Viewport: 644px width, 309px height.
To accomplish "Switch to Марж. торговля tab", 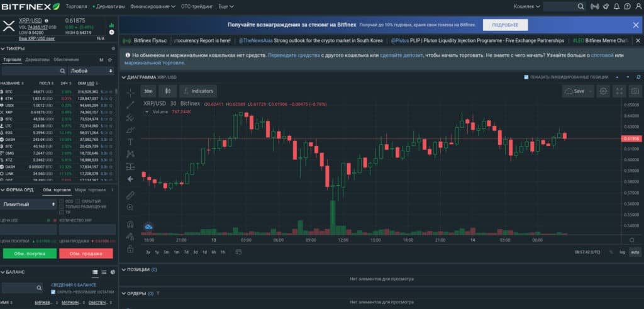I will coord(89,189).
